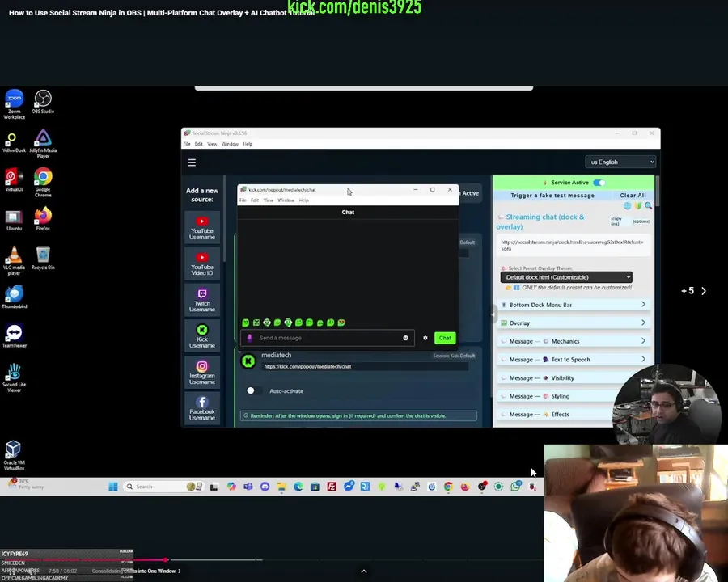Open the us English language dropdown
The width and height of the screenshot is (728, 582).
click(x=620, y=162)
